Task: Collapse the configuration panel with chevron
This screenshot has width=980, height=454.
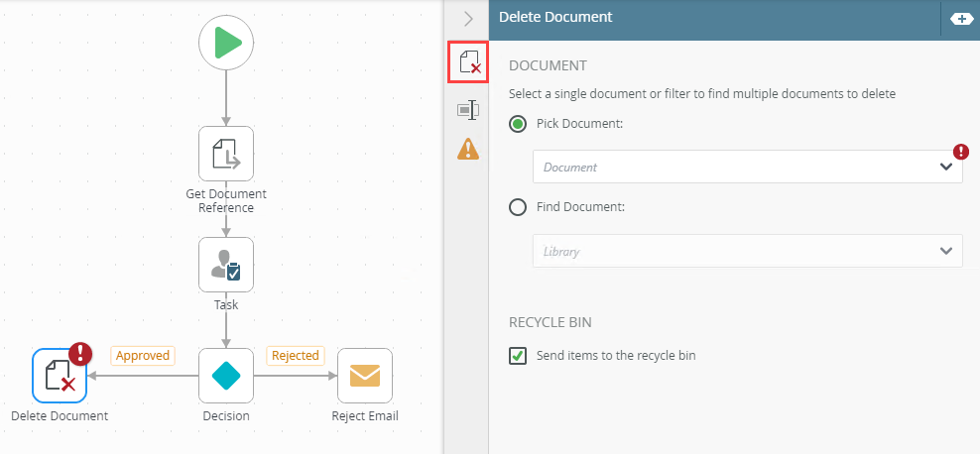Action: (468, 18)
